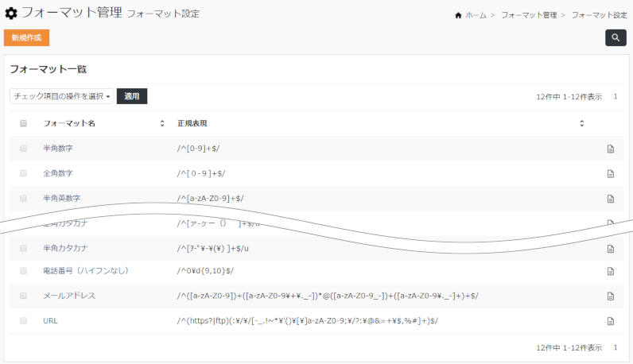633x364 pixels.
Task: Click the URL regular expression cell
Action: (307, 321)
